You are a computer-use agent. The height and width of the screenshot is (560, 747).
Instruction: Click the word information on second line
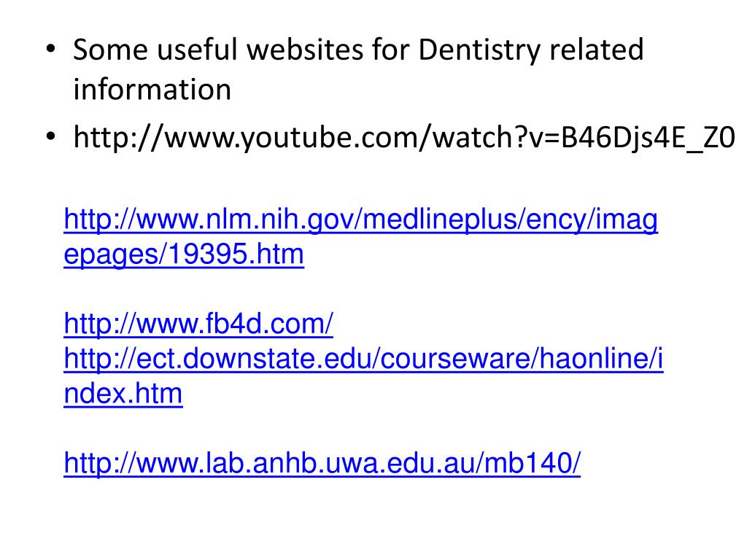click(x=152, y=90)
